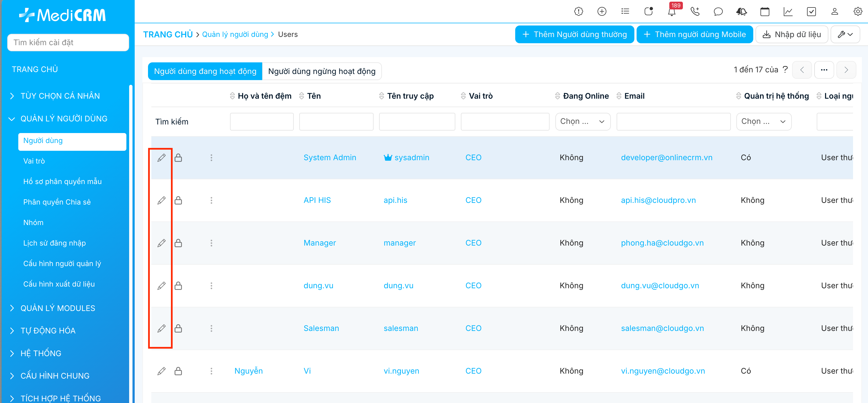The height and width of the screenshot is (403, 868).
Task: Open the notifications bell icon
Action: pyautogui.click(x=671, y=12)
